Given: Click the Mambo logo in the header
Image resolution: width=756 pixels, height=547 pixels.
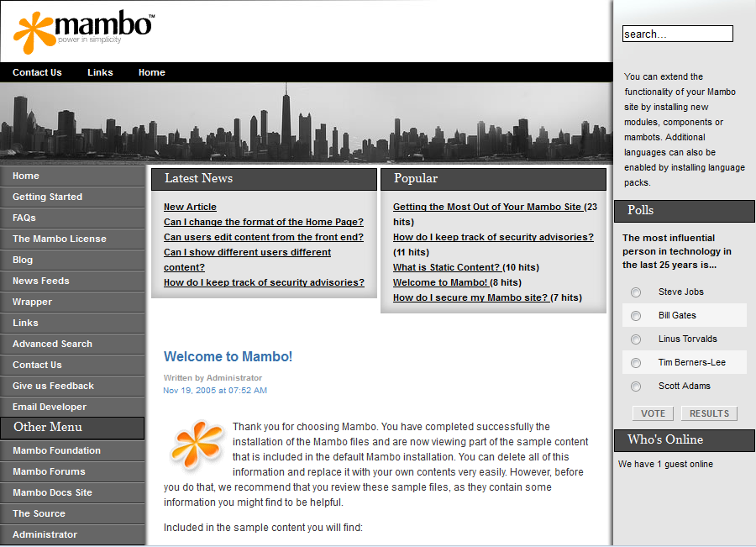Looking at the screenshot, I should (84, 31).
